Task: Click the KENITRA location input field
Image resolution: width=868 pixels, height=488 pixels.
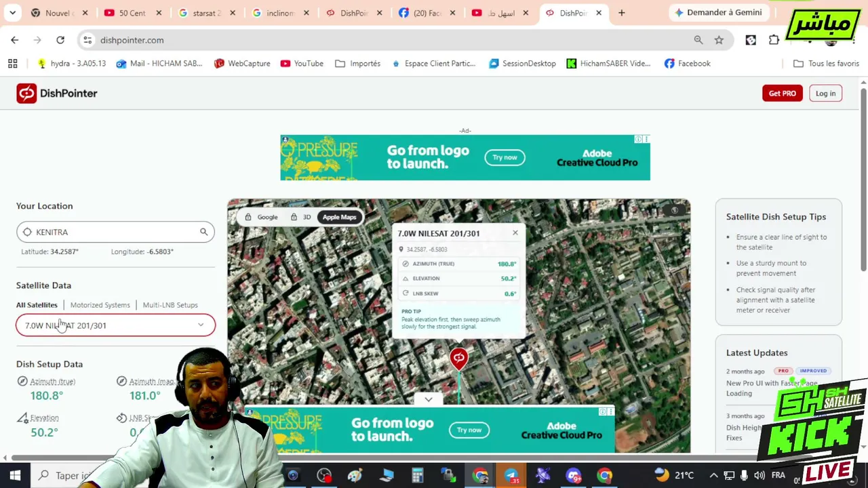Action: pos(115,232)
